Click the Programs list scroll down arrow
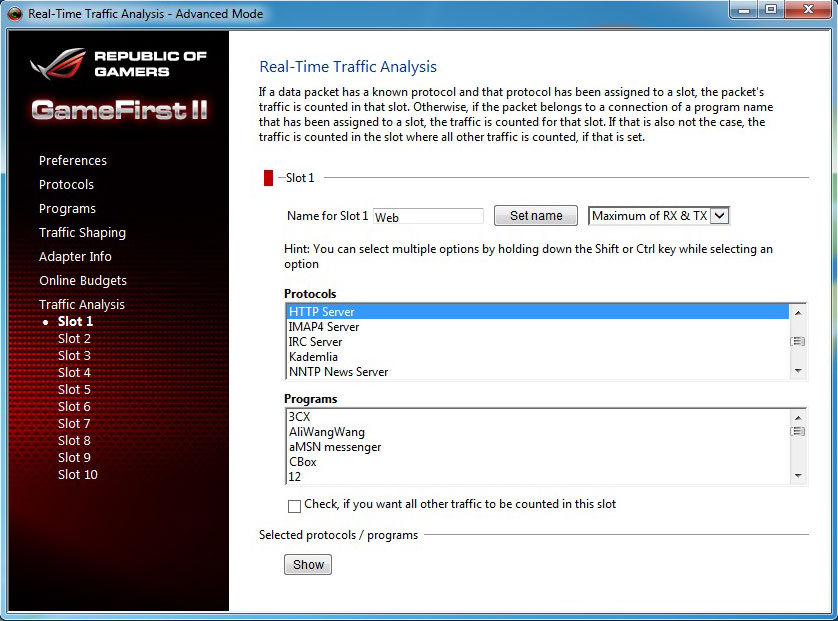The image size is (838, 621). coord(797,476)
